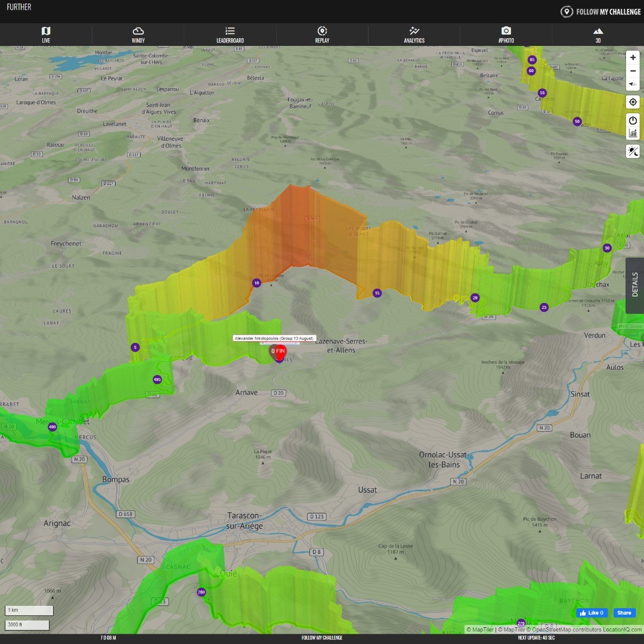The image size is (644, 644).
Task: Open the Windy weather tab
Action: point(138,35)
